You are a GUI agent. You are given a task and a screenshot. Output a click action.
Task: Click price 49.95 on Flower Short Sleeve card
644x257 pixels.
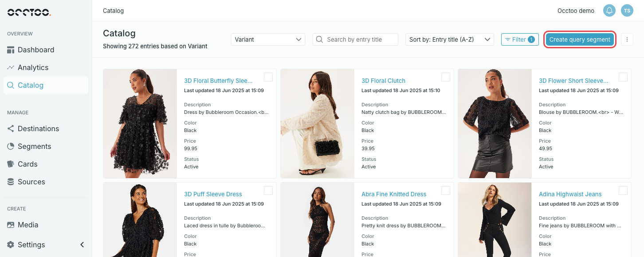pos(546,148)
